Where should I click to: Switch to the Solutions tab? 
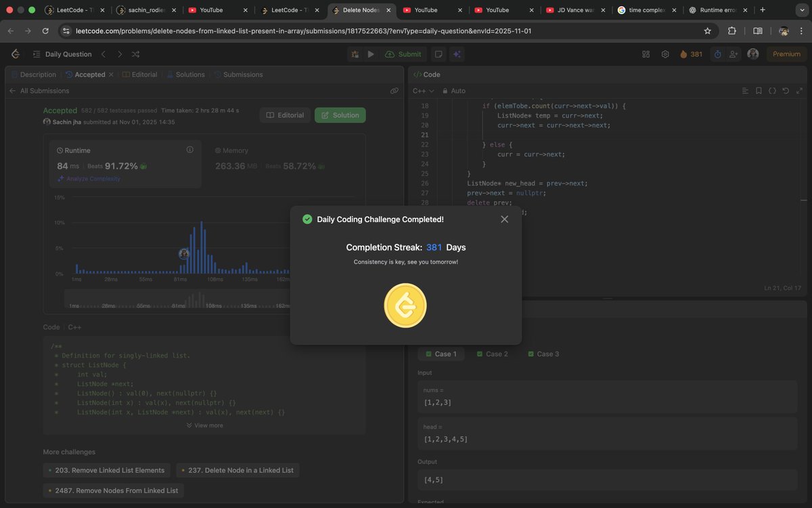point(189,75)
